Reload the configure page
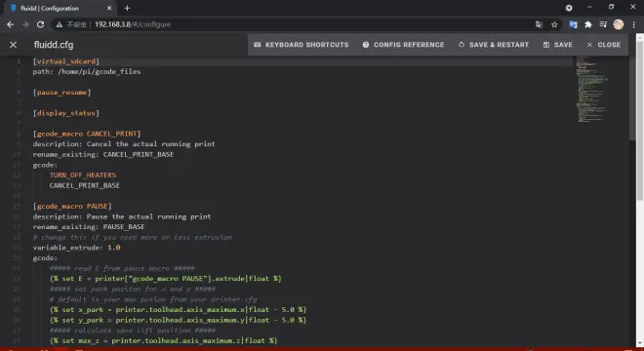This screenshot has width=644, height=351. click(x=40, y=24)
